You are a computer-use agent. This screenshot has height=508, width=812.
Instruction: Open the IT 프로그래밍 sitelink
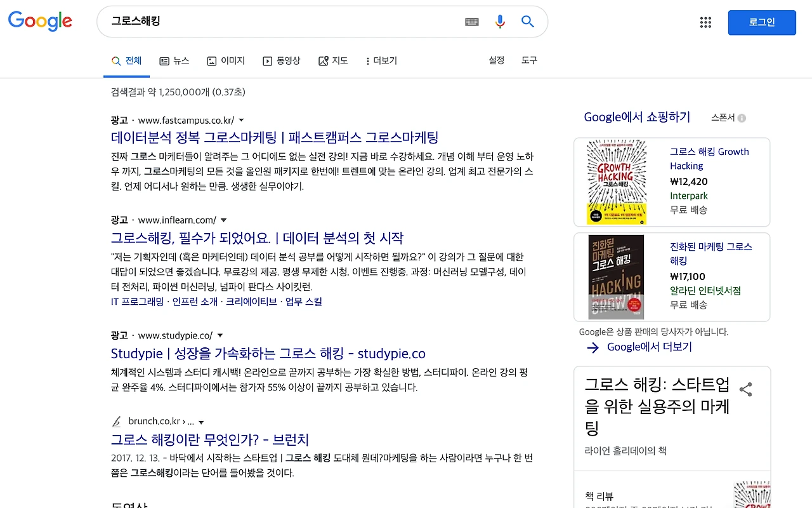137,302
